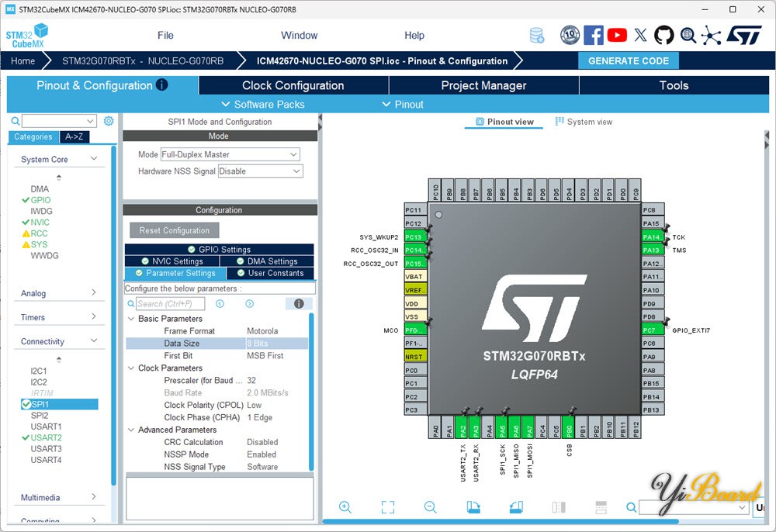Image resolution: width=776 pixels, height=532 pixels.
Task: Go to the Home breadcrumb
Action: click(x=23, y=60)
